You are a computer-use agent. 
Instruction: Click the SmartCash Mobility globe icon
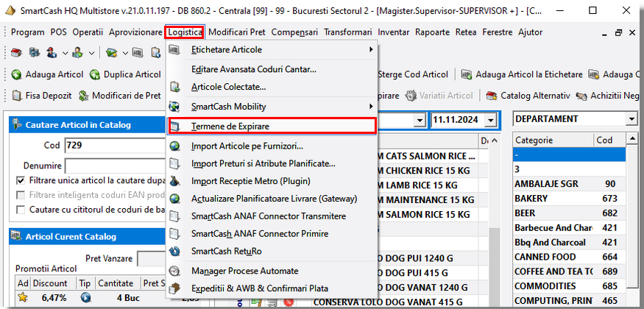(x=174, y=107)
